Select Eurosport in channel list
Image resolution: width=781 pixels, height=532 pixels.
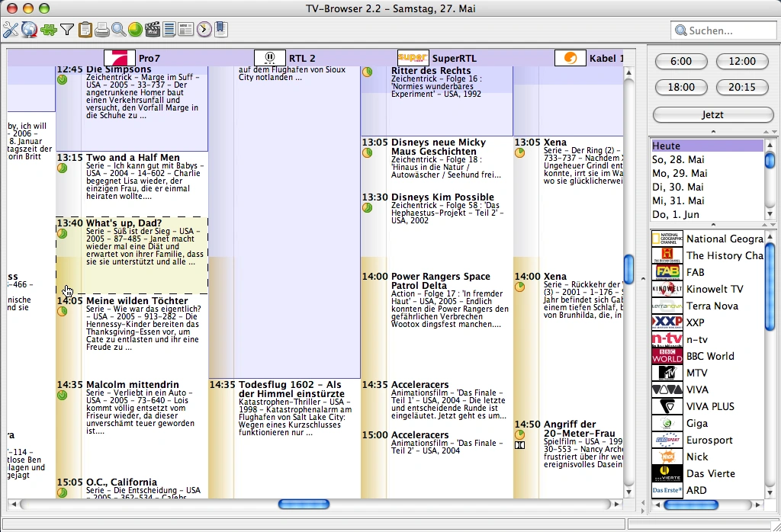(707, 440)
